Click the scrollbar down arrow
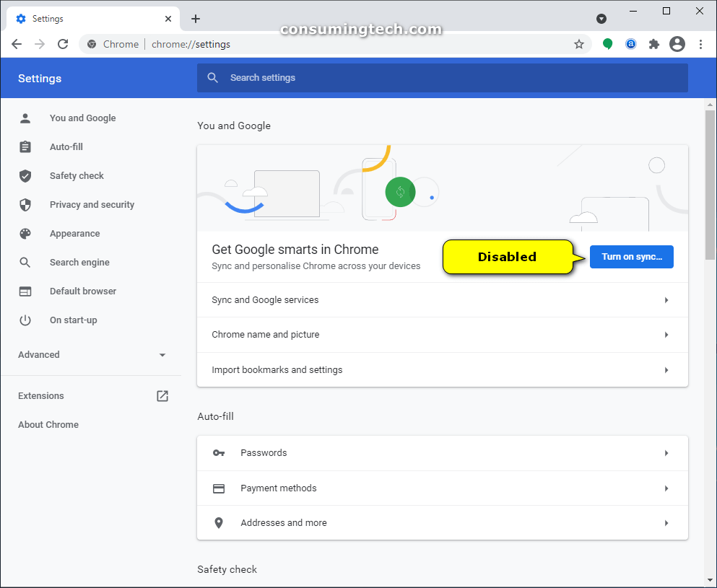Screen dimensions: 717x588 pos(710,581)
